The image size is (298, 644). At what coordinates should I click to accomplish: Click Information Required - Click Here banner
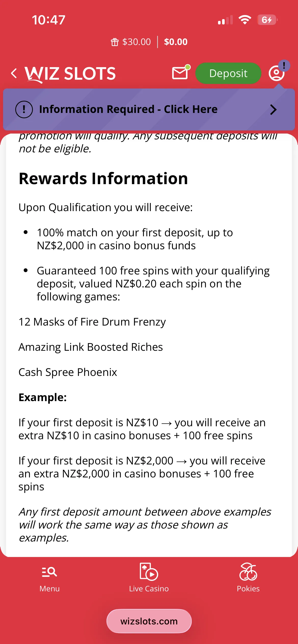[x=128, y=109]
